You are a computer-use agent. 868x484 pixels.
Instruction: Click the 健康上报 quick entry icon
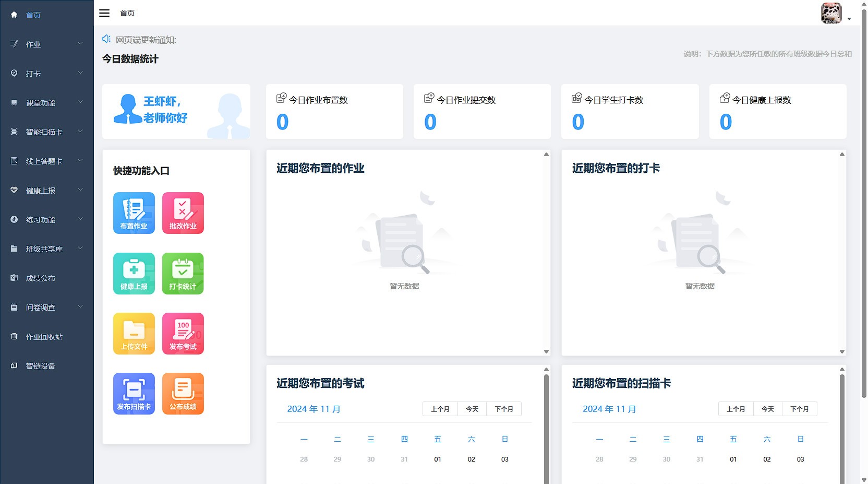134,273
